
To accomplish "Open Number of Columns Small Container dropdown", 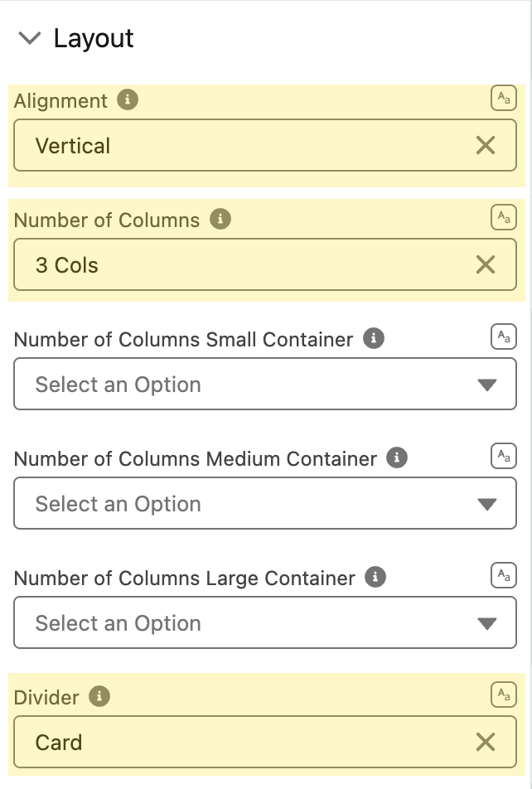I will tap(264, 384).
